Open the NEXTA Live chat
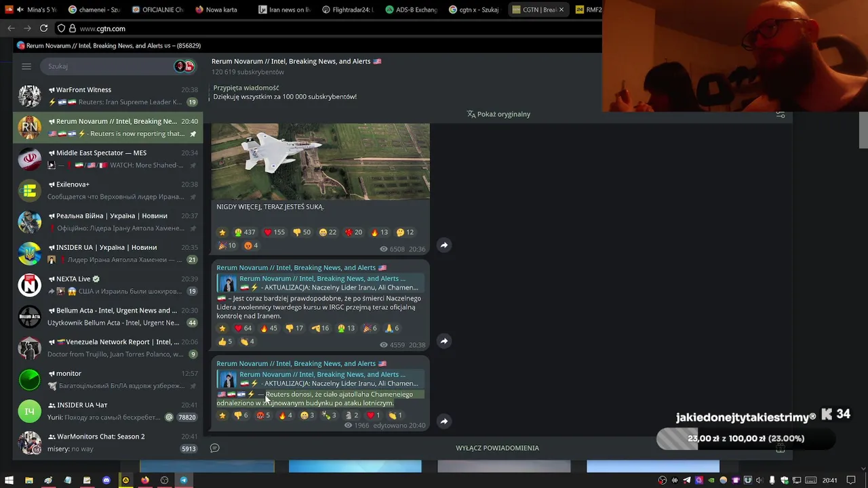 pyautogui.click(x=107, y=285)
